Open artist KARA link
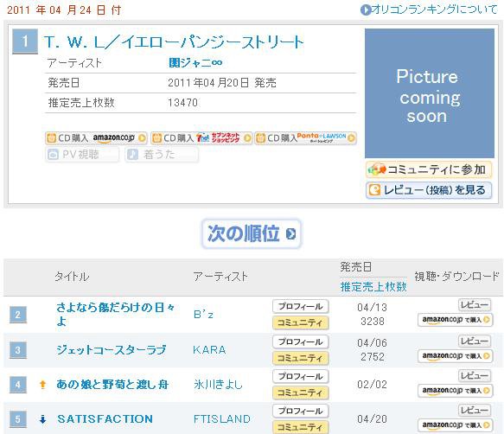 [209, 350]
